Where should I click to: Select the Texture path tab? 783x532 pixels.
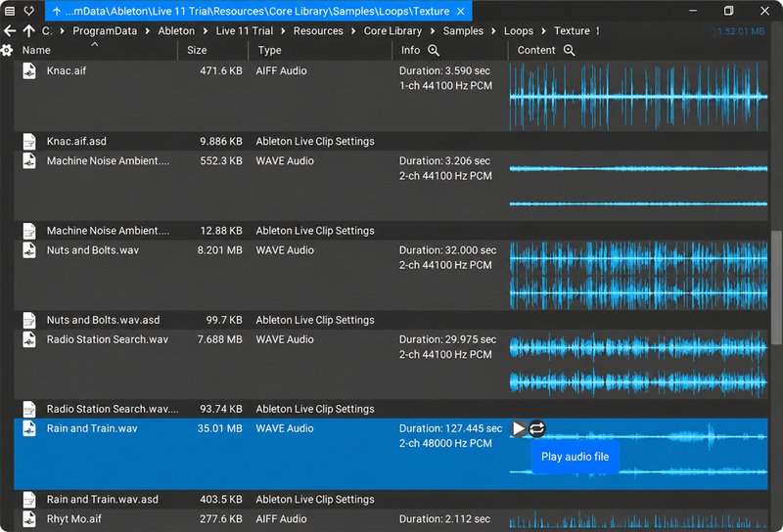257,11
